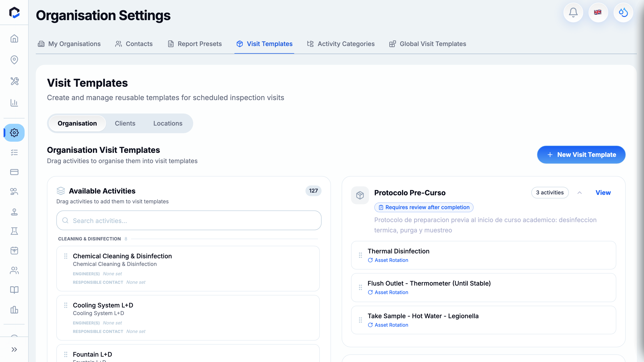
Task: Open the location pin sidebar icon
Action: point(14,60)
